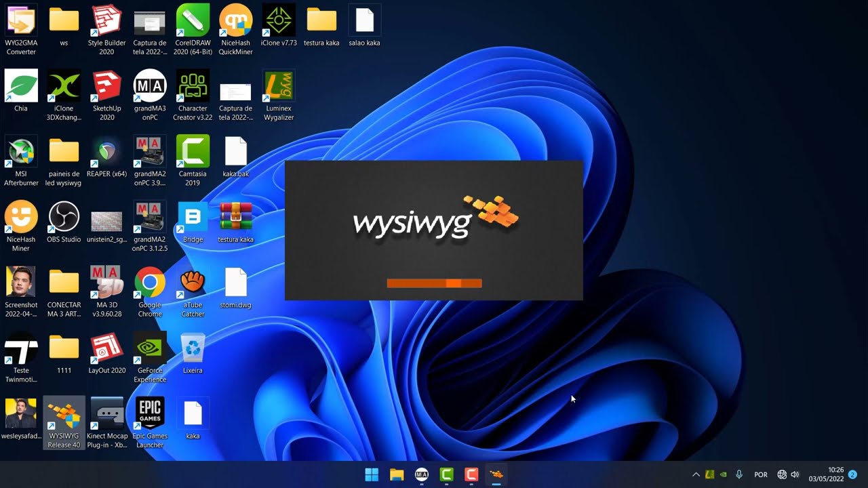This screenshot has height=488, width=868.
Task: Launch CorelDRAW 2020 (64-Bit) shortcut
Action: point(193,30)
